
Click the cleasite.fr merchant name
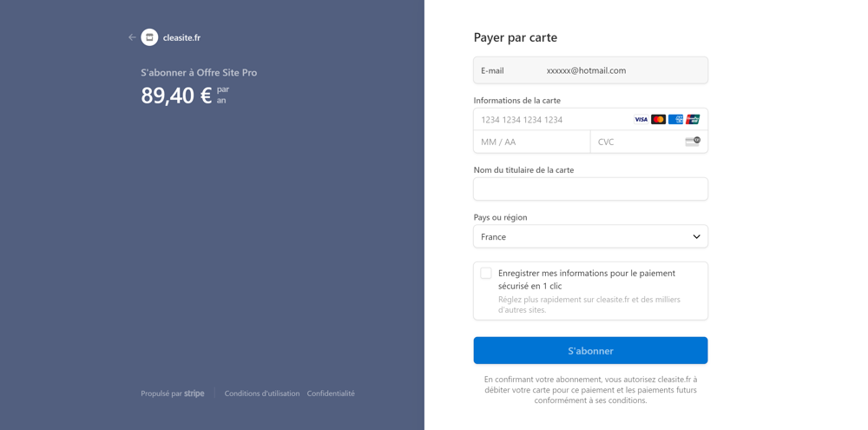181,37
